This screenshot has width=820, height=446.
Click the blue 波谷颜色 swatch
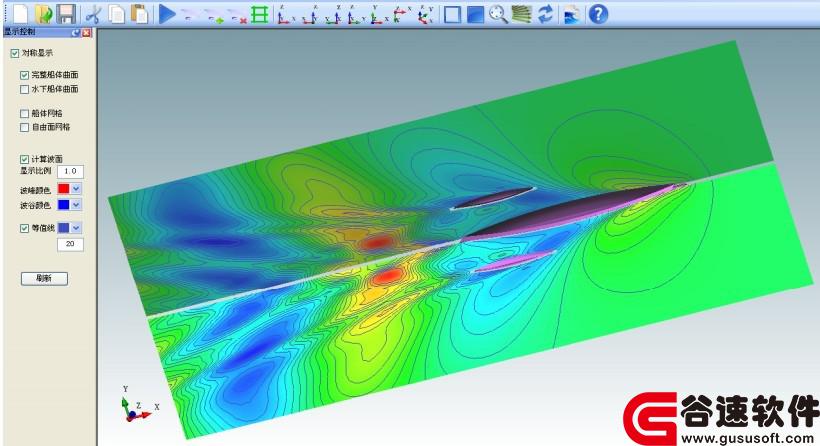[64, 205]
